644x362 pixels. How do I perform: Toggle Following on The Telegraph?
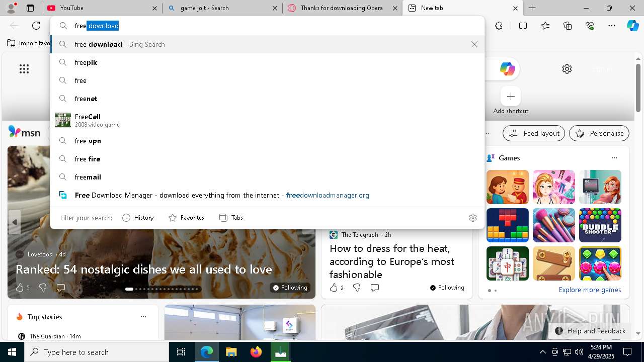(447, 288)
